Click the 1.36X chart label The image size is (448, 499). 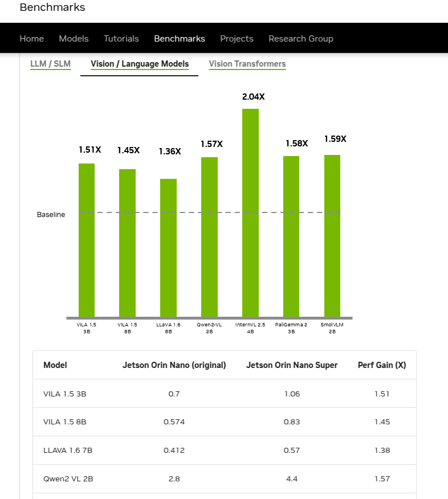[x=170, y=151]
